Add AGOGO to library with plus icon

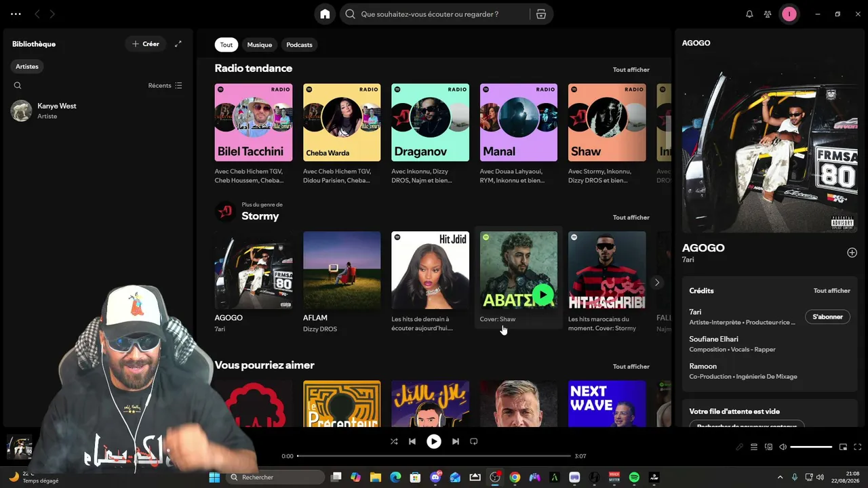coord(852,253)
